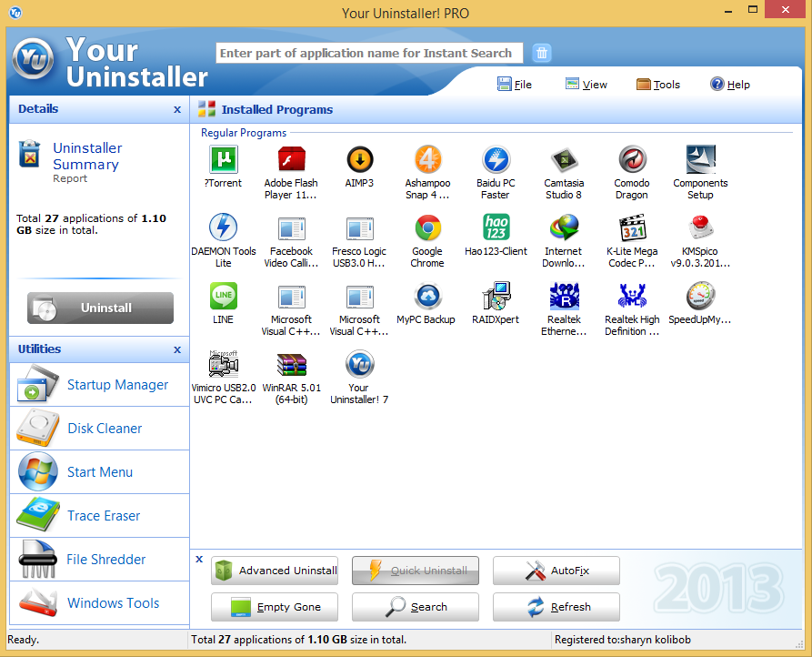Viewport: 812px width, 657px height.
Task: Close the bottom action button bar
Action: 199,559
